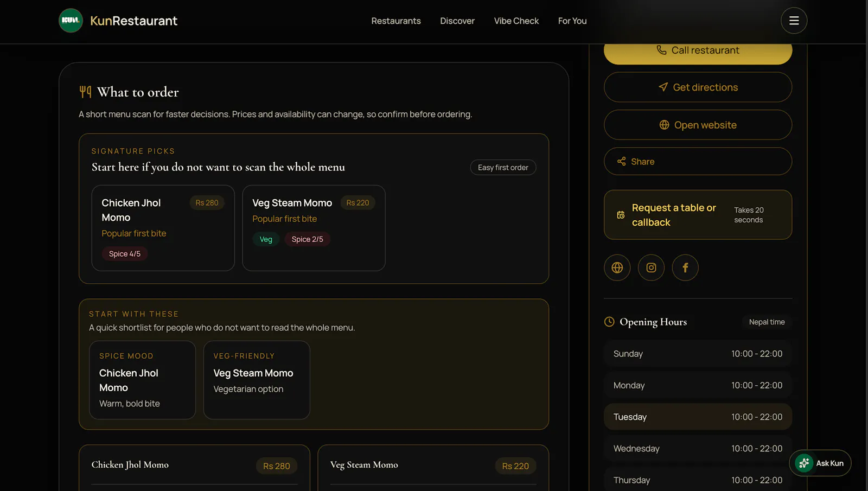Click the green Veg tag
This screenshot has height=491, width=868.
[266, 239]
